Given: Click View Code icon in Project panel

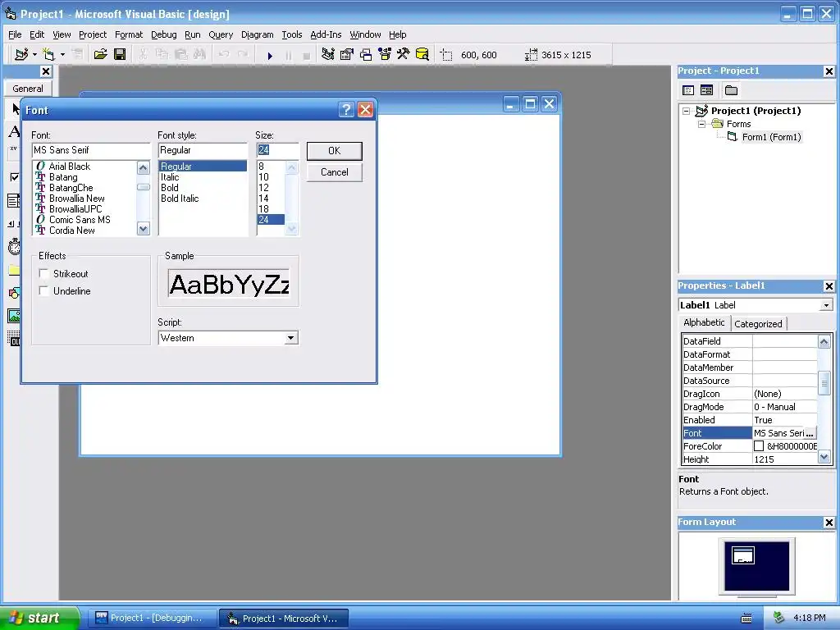Looking at the screenshot, I should [688, 90].
